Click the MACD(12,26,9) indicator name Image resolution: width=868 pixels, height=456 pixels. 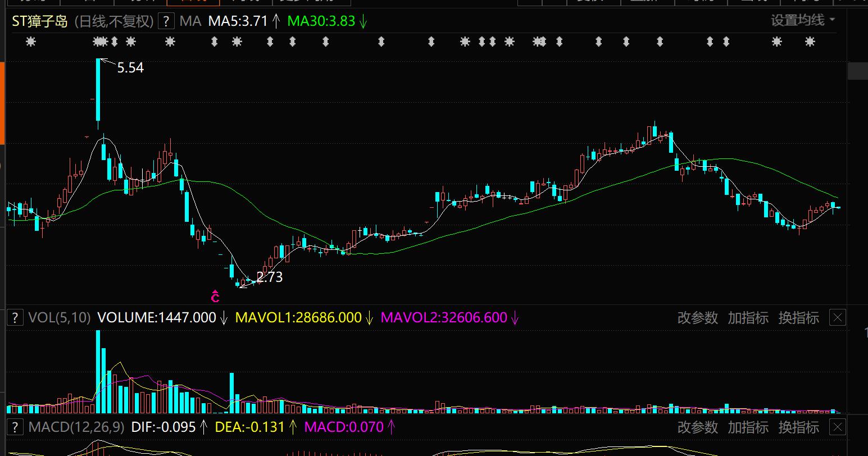point(76,427)
